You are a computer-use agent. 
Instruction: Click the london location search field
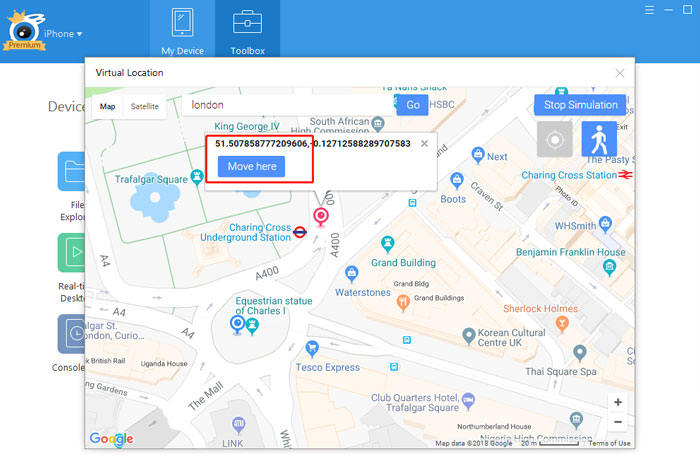click(285, 105)
